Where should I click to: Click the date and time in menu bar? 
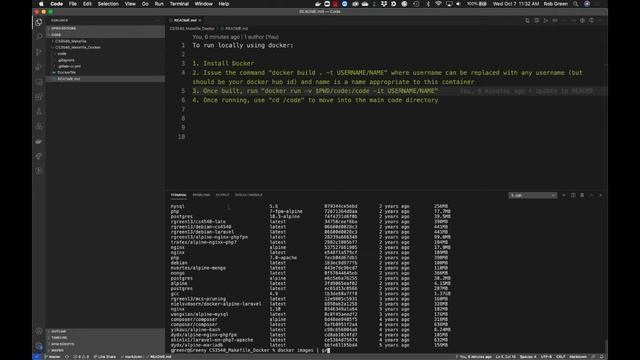(516, 4)
